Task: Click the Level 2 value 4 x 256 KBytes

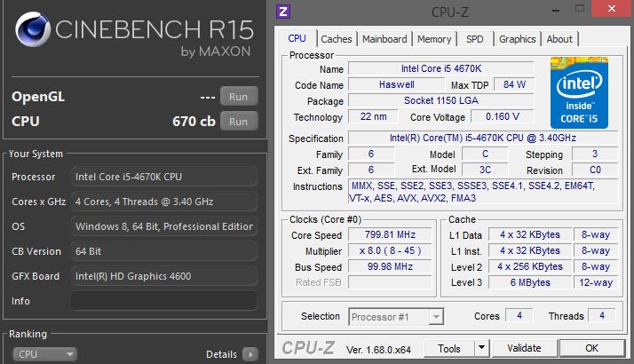Action: click(x=530, y=266)
